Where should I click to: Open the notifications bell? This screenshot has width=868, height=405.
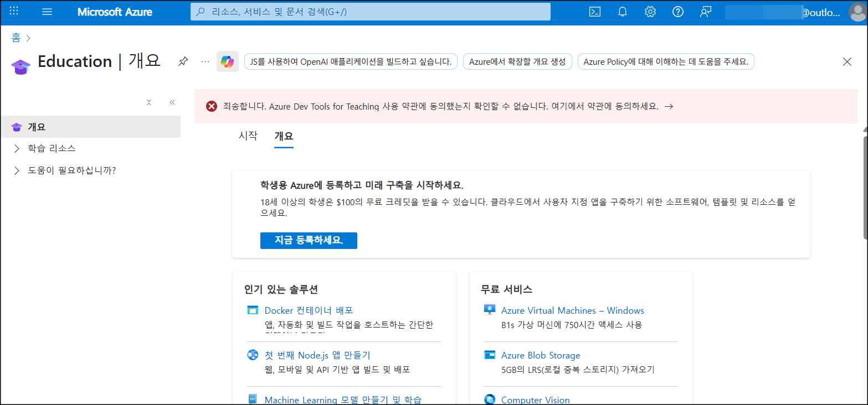point(623,12)
